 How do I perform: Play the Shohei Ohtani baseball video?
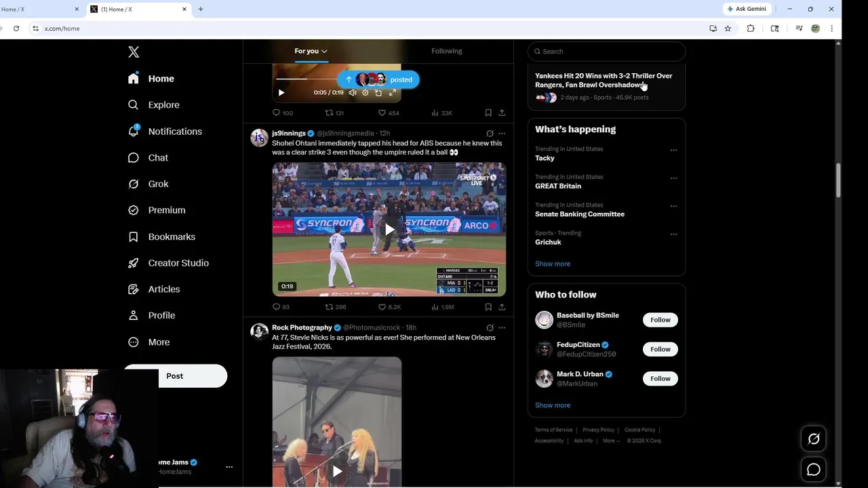tap(389, 230)
